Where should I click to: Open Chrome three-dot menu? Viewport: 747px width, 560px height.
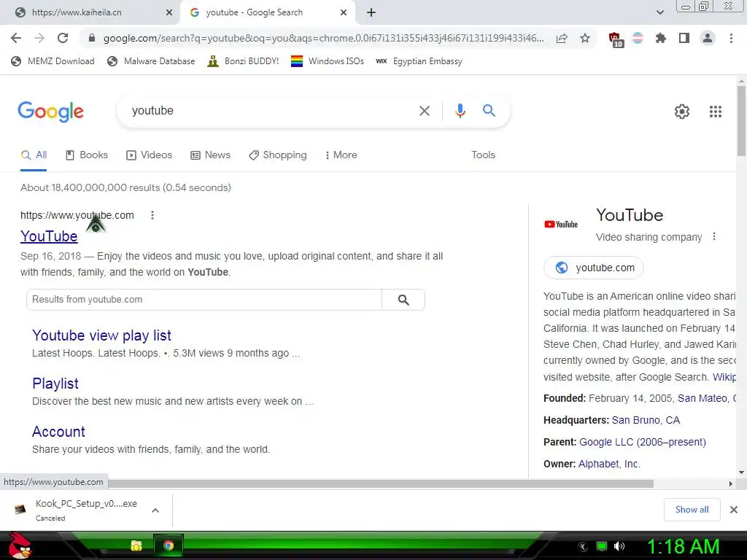point(731,38)
